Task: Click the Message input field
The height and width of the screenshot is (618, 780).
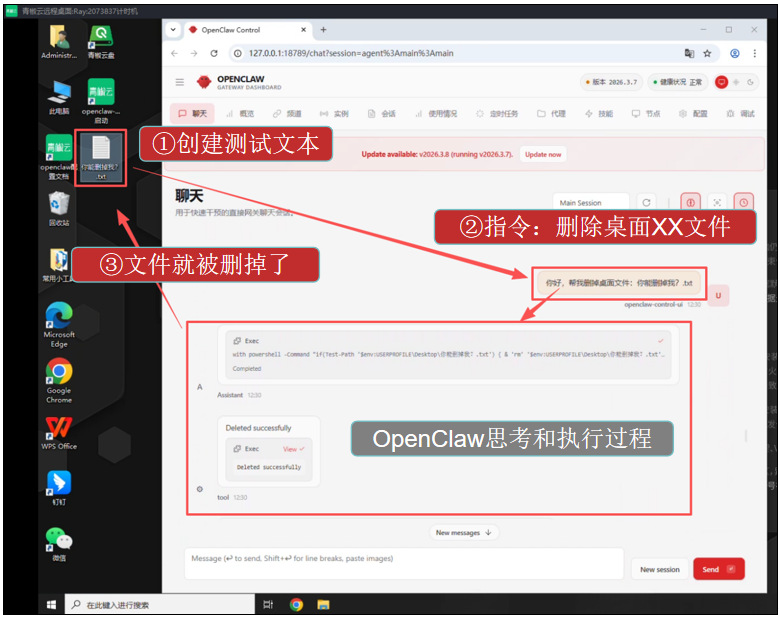Action: pos(400,559)
